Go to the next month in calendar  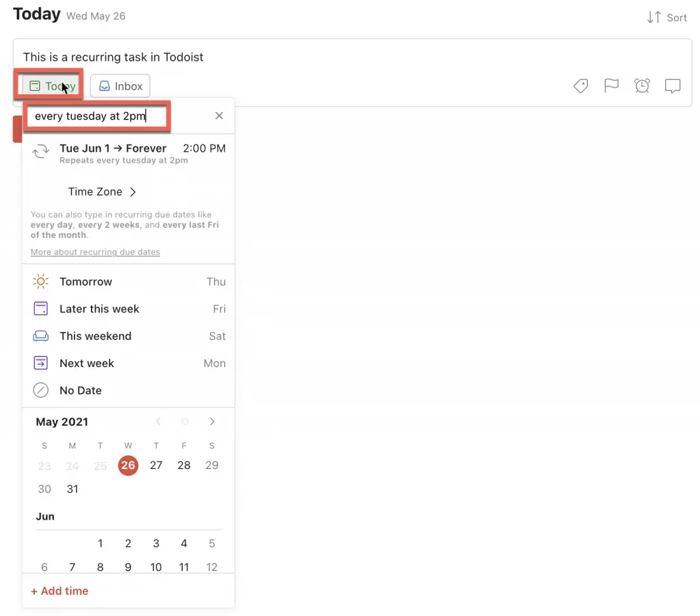(212, 421)
